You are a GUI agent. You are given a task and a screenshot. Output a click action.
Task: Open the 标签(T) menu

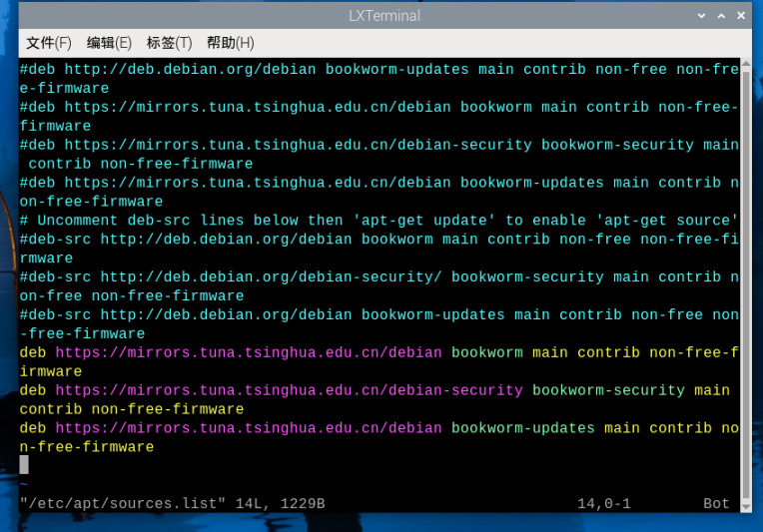click(x=170, y=43)
